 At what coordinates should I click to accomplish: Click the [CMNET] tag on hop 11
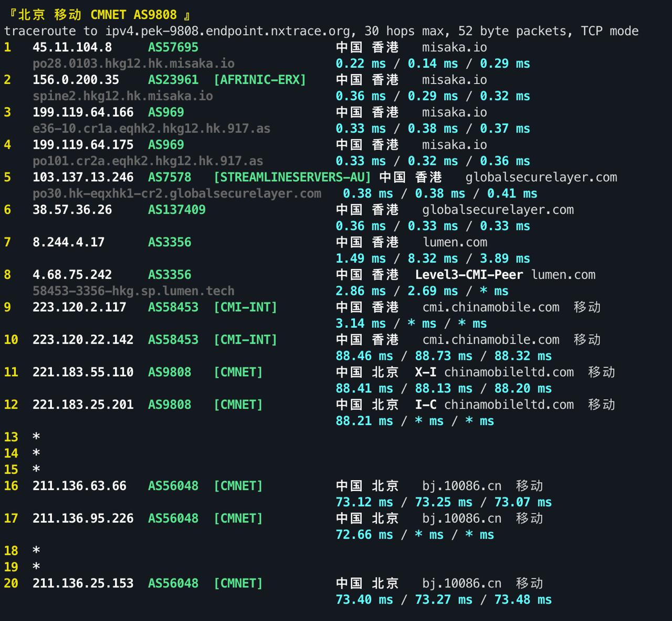(238, 372)
